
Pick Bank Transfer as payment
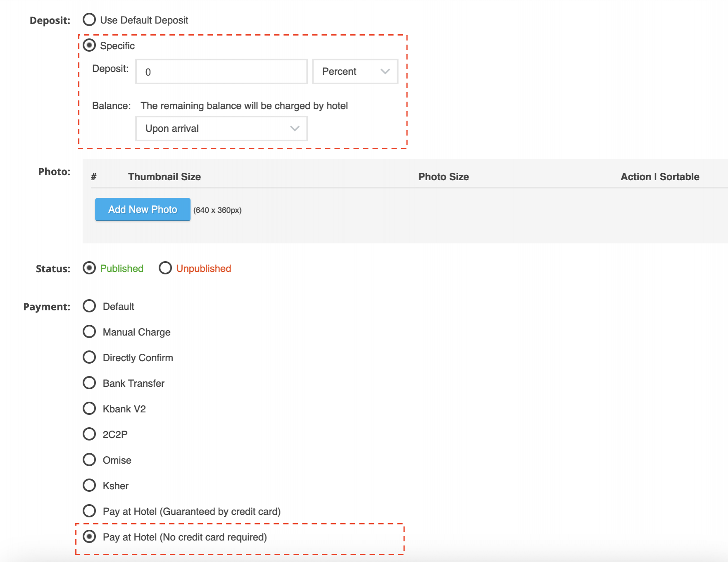click(89, 383)
